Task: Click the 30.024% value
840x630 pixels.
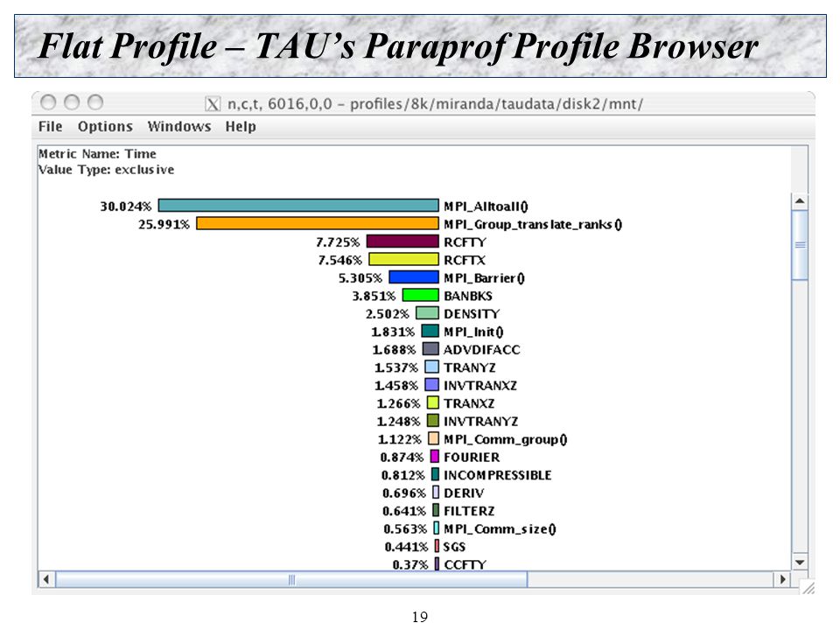Action: 126,206
